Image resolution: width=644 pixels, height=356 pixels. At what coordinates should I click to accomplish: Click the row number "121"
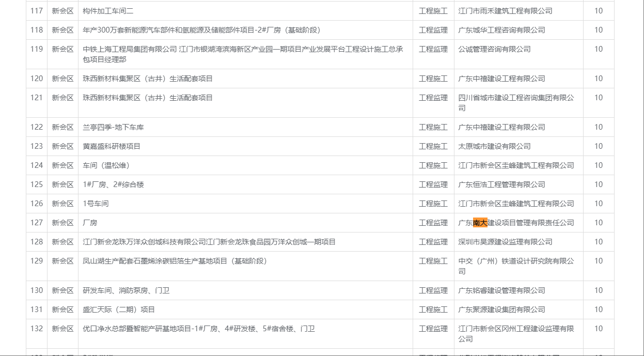tap(37, 98)
